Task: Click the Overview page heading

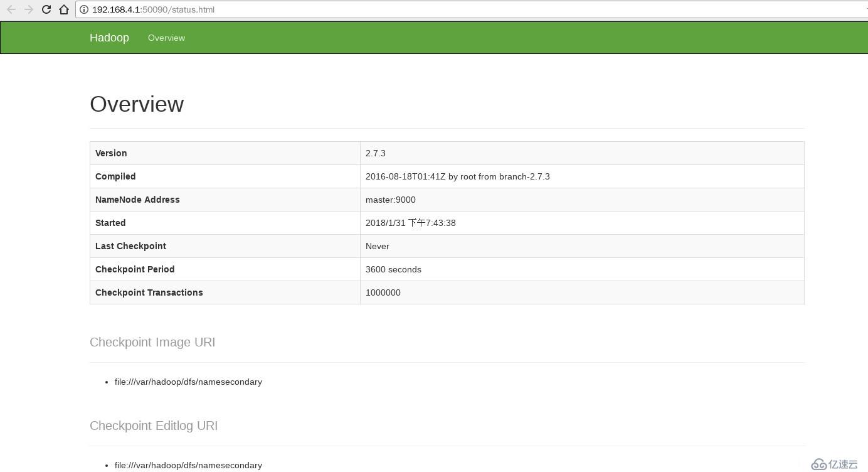Action: tap(137, 104)
